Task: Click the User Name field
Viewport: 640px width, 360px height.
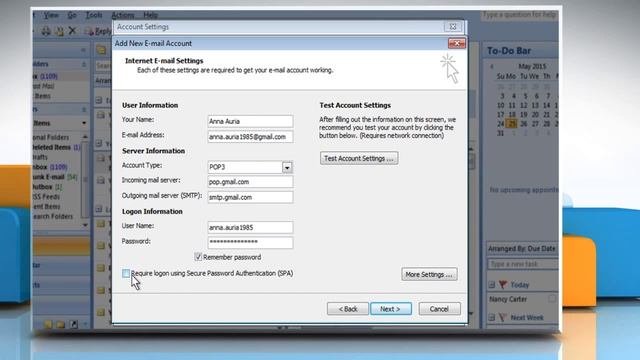Action: (250, 227)
